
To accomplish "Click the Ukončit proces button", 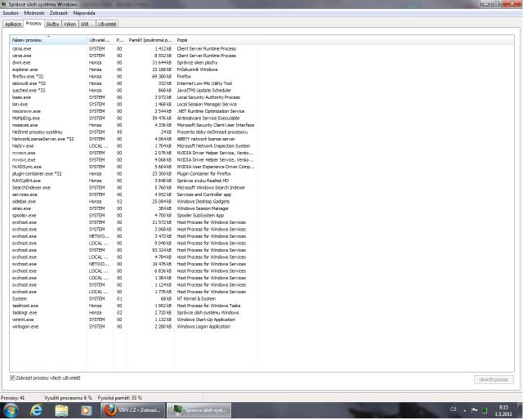I will [494, 380].
